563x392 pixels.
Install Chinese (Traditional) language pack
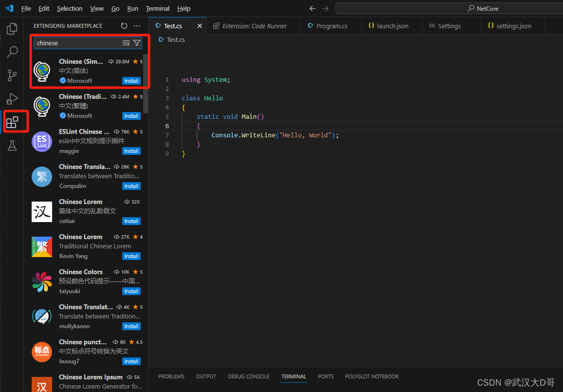131,116
